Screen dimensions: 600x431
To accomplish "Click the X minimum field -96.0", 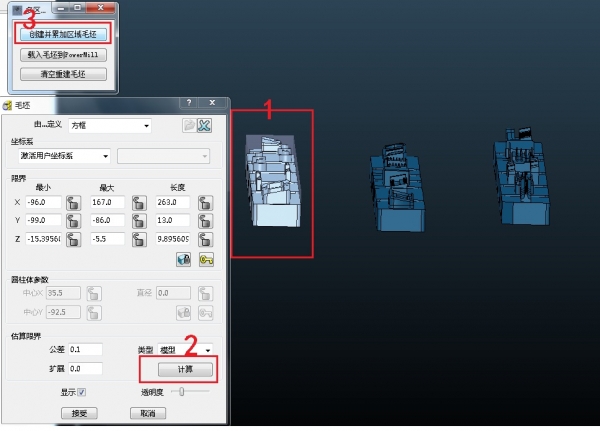I will pos(44,202).
